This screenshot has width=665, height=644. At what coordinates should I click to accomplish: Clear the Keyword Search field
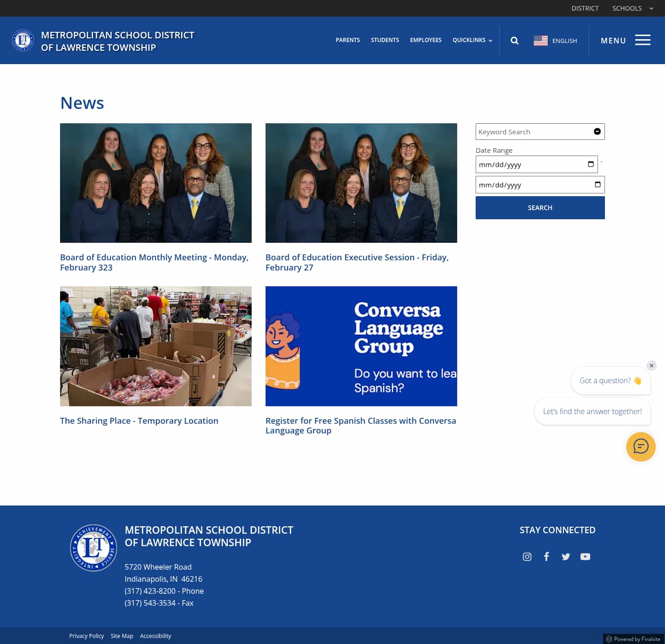(597, 132)
